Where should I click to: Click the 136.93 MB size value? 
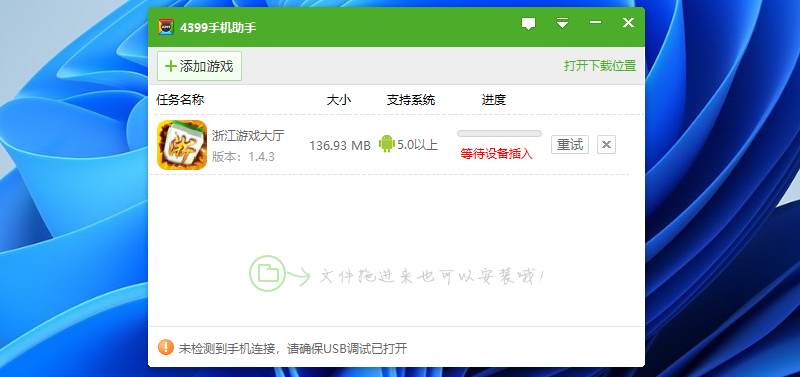[340, 145]
